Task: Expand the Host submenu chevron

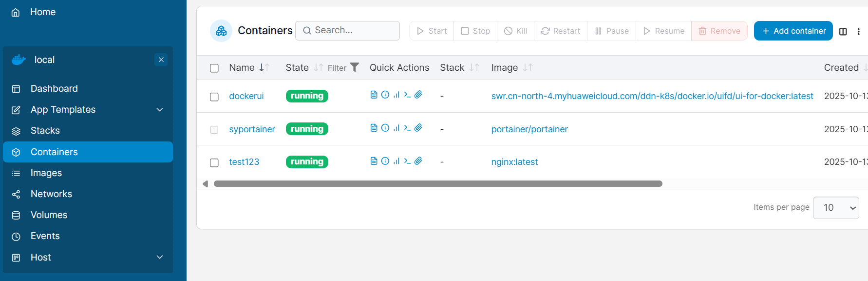Action: pos(160,257)
